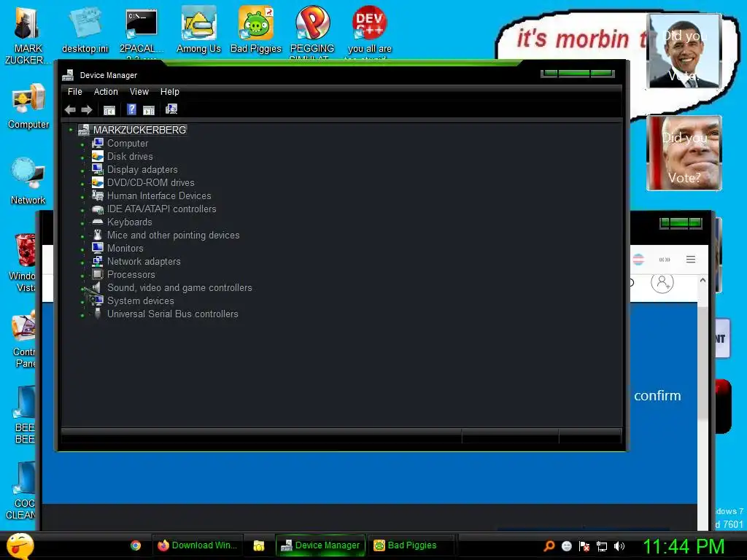The height and width of the screenshot is (560, 747).
Task: Collapse the MARKZUCKERBERG root node
Action: (x=71, y=130)
